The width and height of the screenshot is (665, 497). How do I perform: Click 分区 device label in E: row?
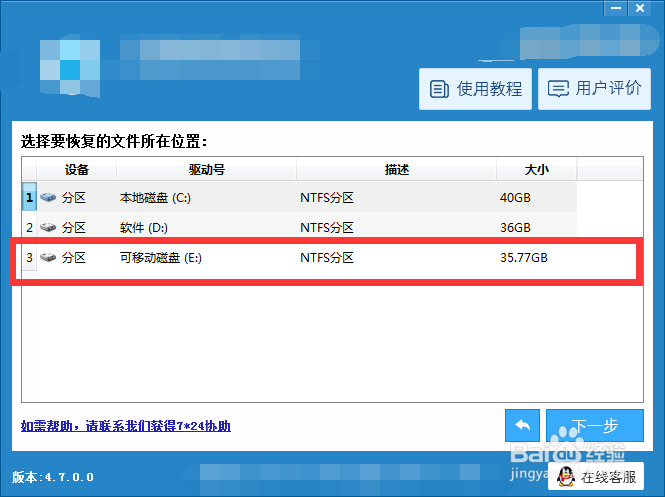click(x=74, y=257)
